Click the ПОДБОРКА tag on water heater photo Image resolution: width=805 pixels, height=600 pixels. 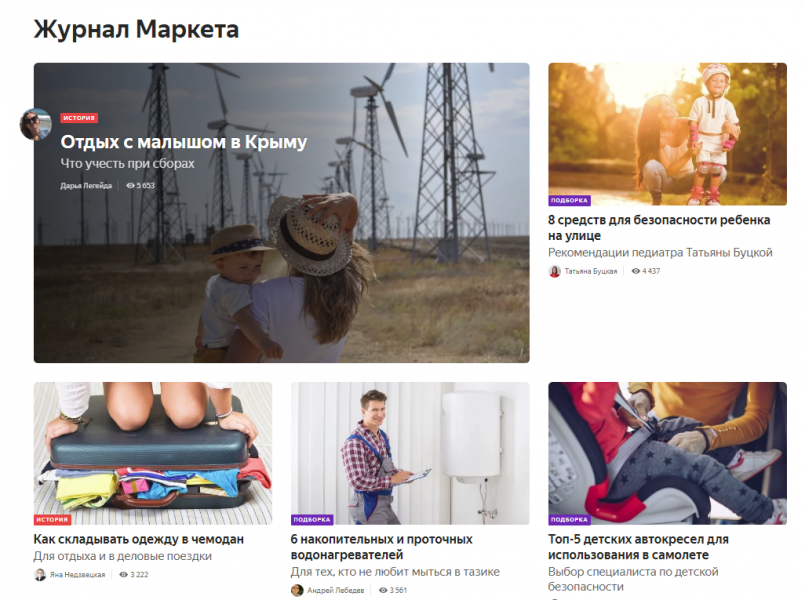(312, 519)
